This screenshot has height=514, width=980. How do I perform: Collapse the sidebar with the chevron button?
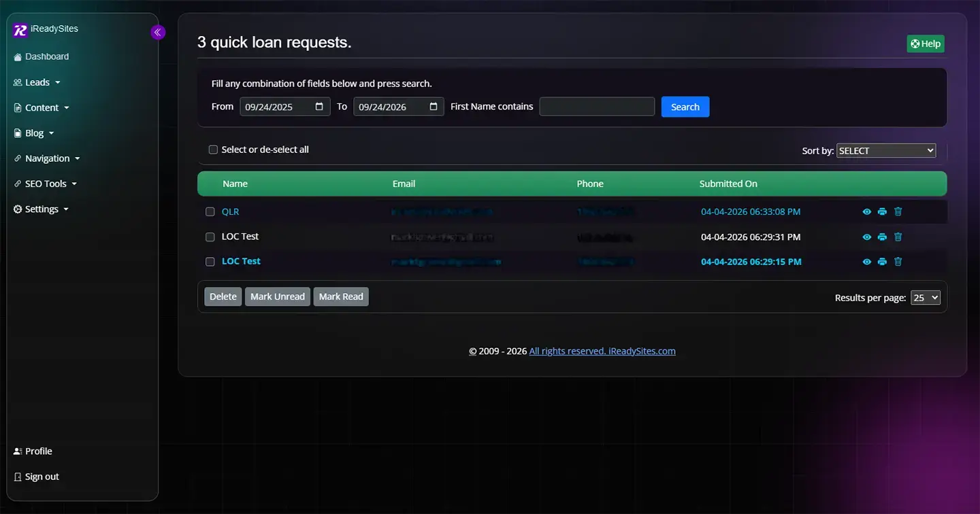tap(158, 32)
